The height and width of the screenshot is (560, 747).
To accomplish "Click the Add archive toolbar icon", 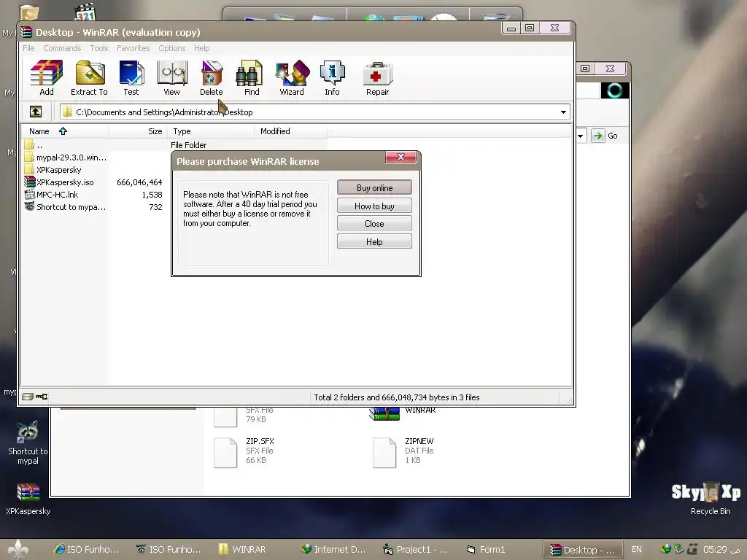I will pyautogui.click(x=46, y=78).
